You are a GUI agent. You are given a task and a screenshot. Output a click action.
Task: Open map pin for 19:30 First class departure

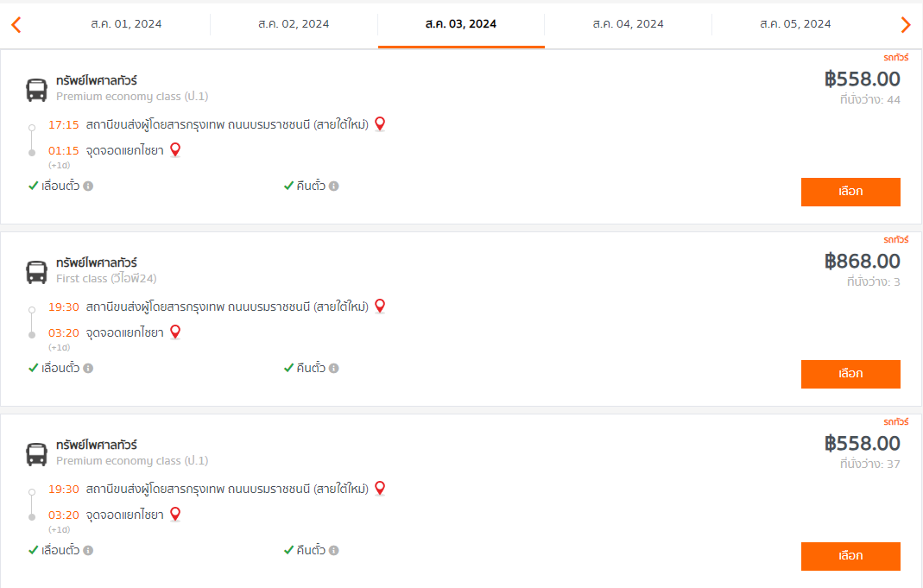point(380,306)
